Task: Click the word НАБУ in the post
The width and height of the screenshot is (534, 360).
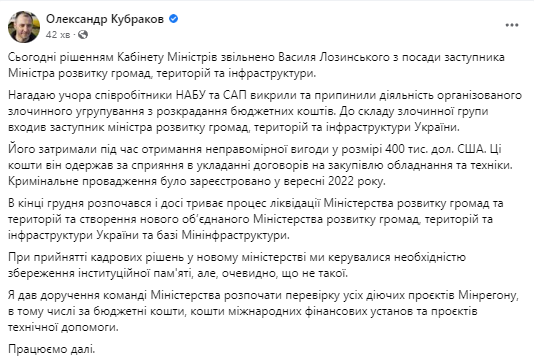Action: click(x=191, y=95)
